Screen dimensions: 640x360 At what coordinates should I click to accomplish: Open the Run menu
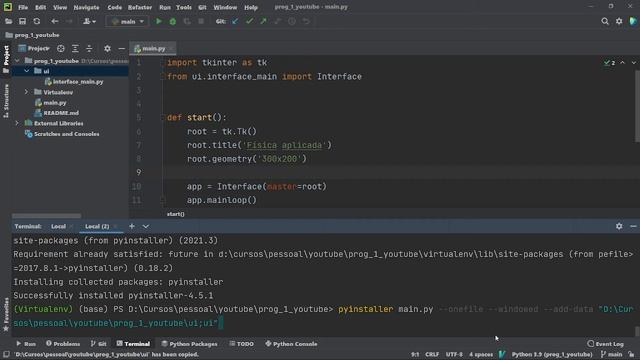(x=165, y=7)
